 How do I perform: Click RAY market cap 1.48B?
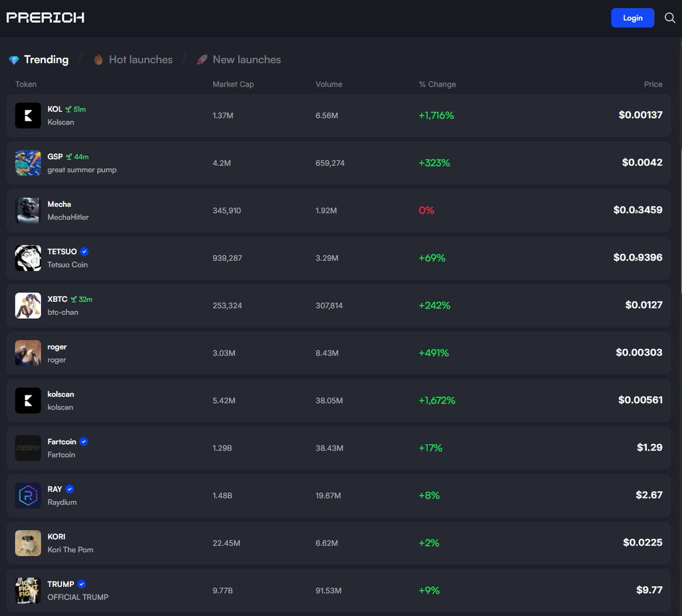tap(222, 496)
